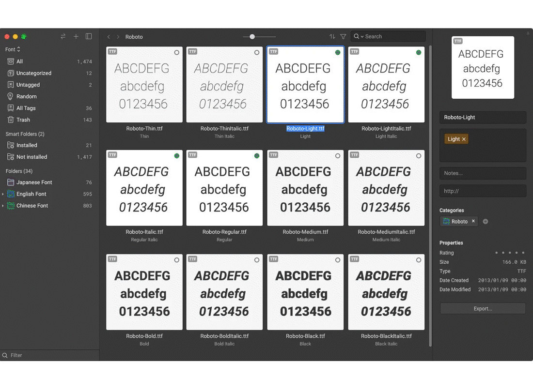Open the All Tags icon
This screenshot has width=533, height=392.
point(11,108)
